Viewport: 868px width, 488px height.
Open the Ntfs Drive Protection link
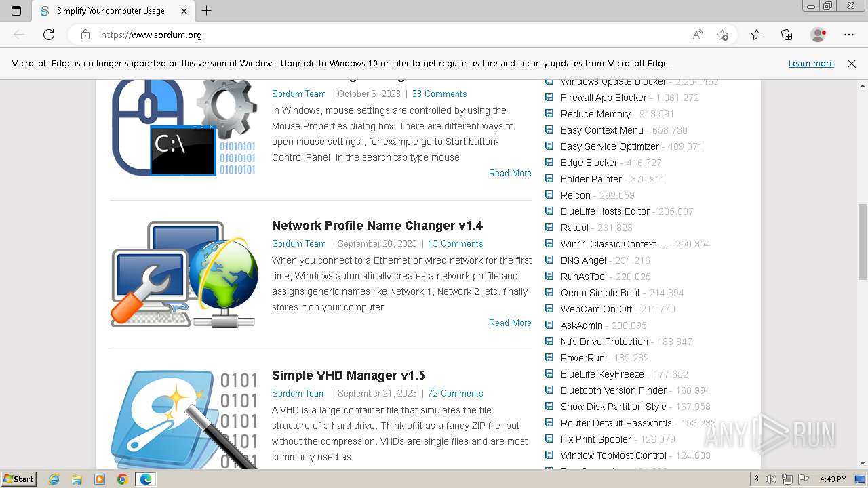click(x=604, y=342)
